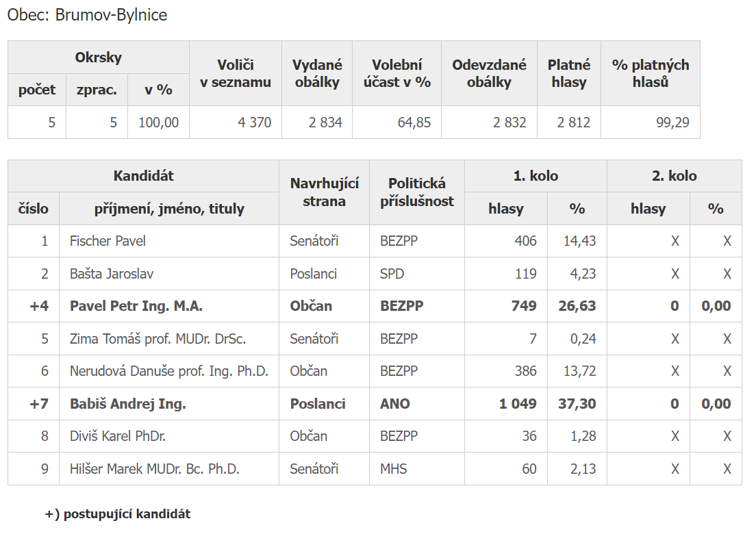Click the 1. kolo column header
Viewport: 756px width, 534px height.
(x=535, y=176)
